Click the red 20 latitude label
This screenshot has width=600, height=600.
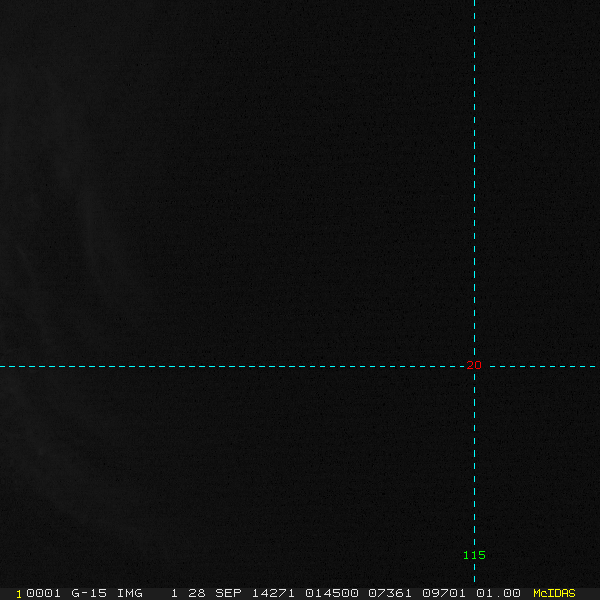(x=474, y=365)
